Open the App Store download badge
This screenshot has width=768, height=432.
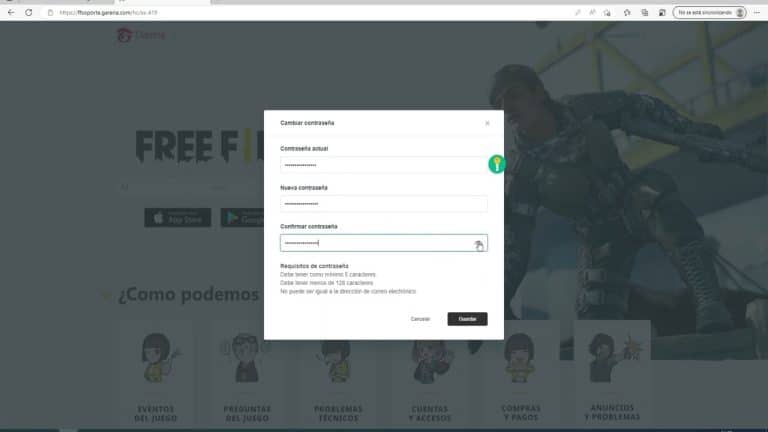(178, 217)
